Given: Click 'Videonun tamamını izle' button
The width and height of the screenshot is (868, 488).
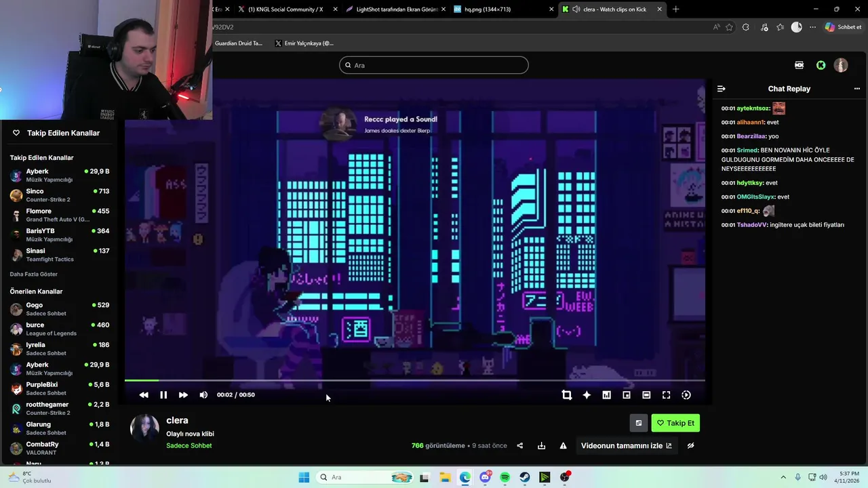Looking at the screenshot, I should (627, 446).
